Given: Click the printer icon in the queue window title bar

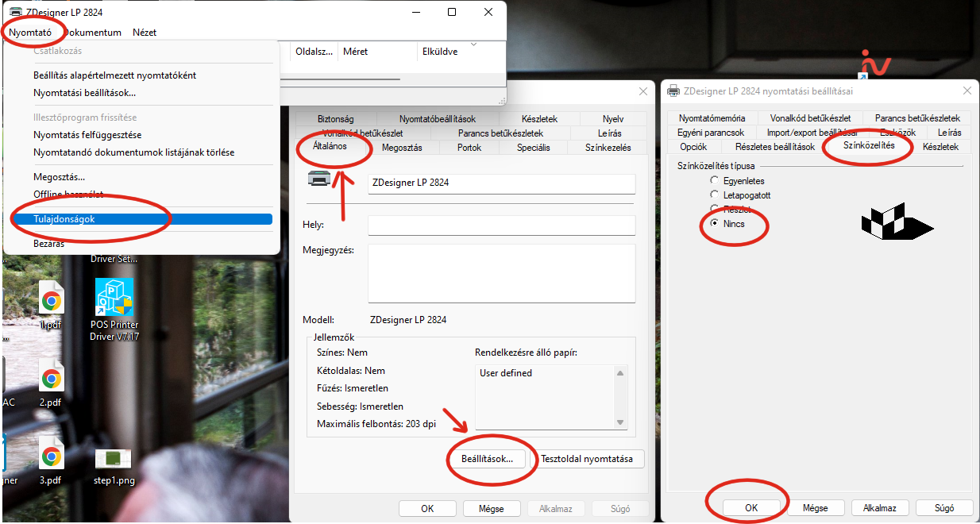Looking at the screenshot, I should point(15,12).
